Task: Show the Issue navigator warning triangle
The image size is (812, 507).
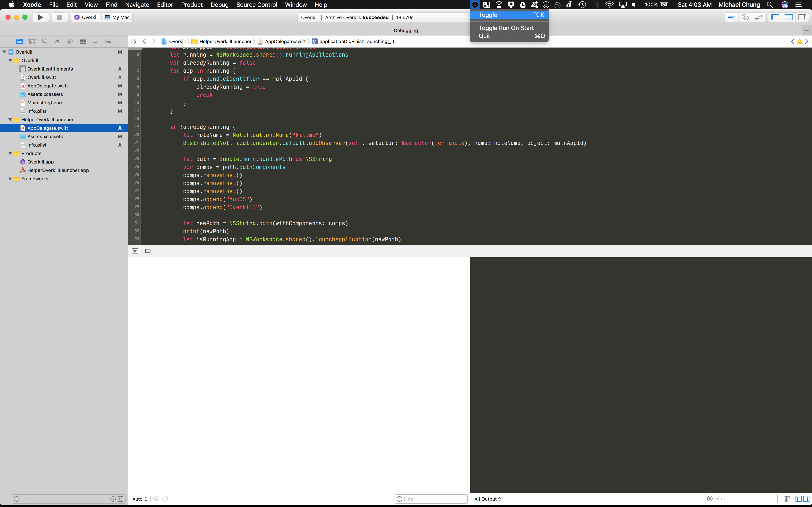Action: pyautogui.click(x=57, y=41)
